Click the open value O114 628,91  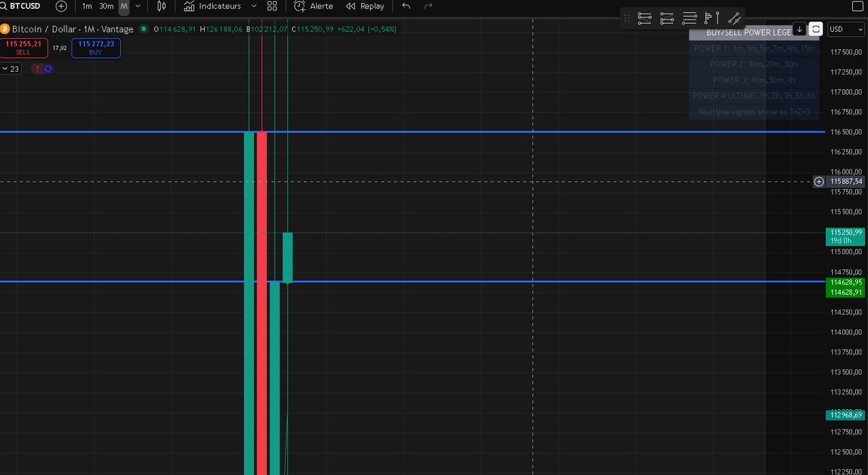(x=174, y=29)
